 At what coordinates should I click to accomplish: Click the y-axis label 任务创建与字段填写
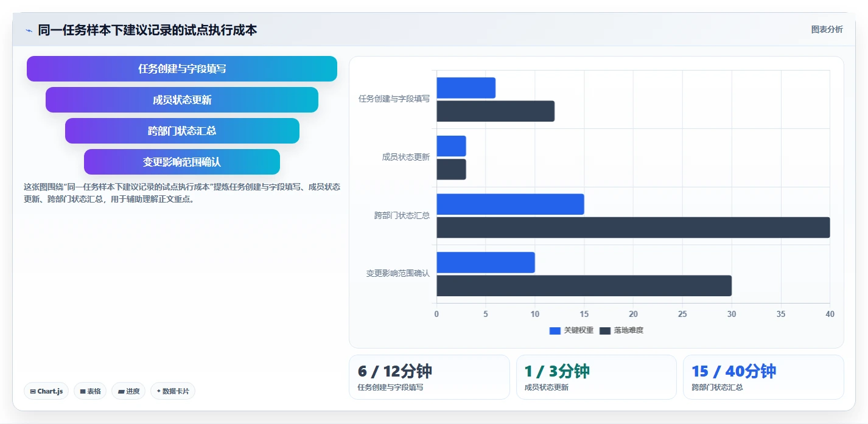point(394,99)
